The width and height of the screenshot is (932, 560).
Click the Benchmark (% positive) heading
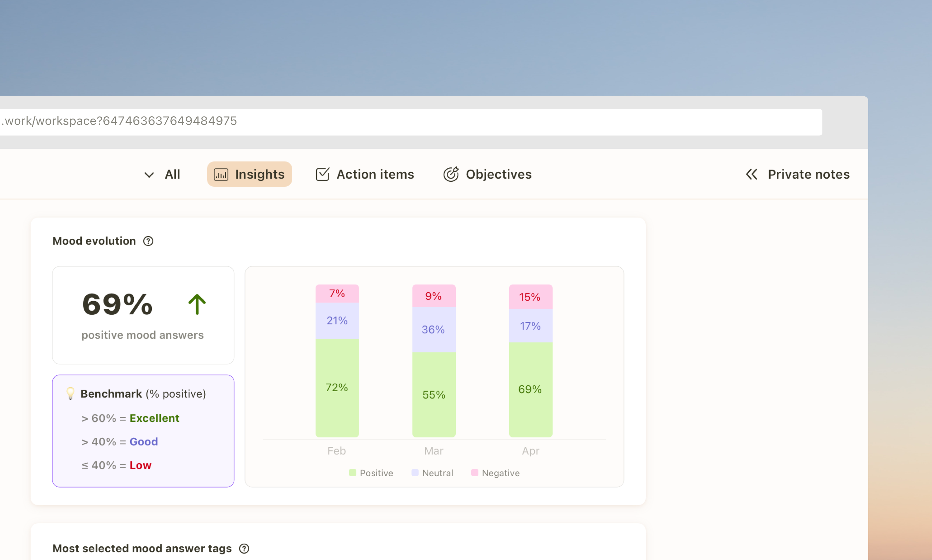tap(143, 394)
